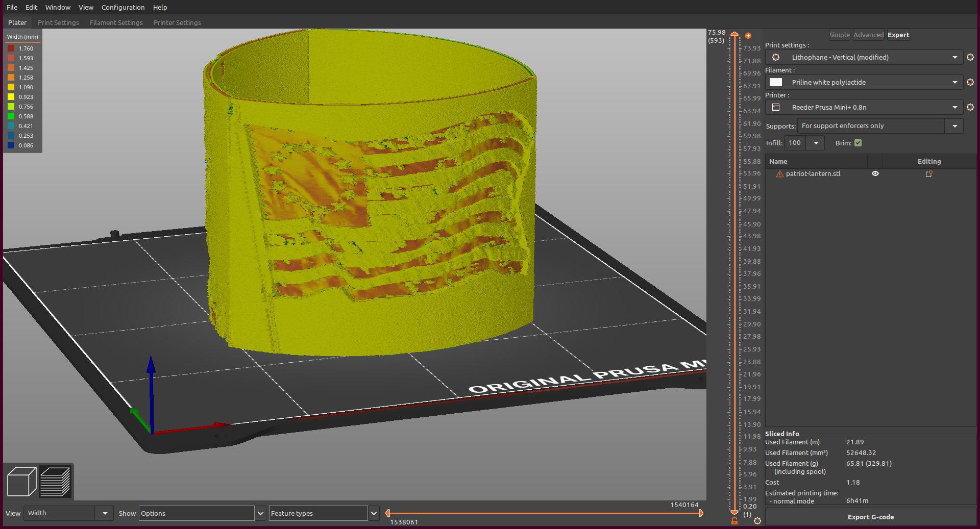Switch to the Filament Settings tab

click(116, 22)
